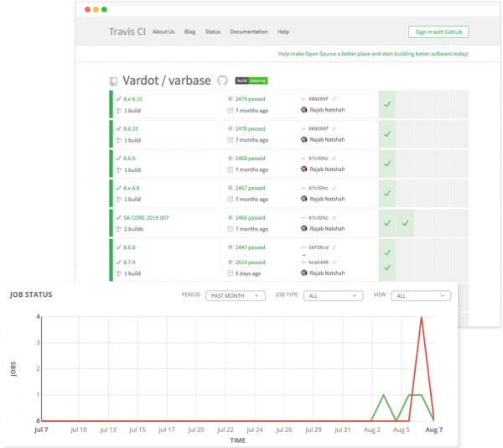The width and height of the screenshot is (503, 448).
Task: Click calendar icon next to 5 days ago
Action: pos(230,273)
